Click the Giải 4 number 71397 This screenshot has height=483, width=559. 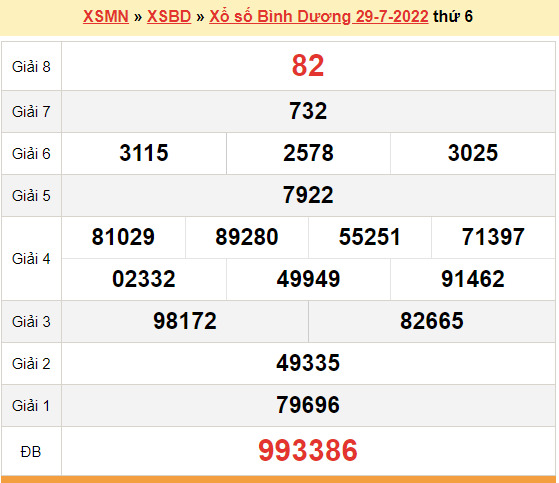pos(493,237)
